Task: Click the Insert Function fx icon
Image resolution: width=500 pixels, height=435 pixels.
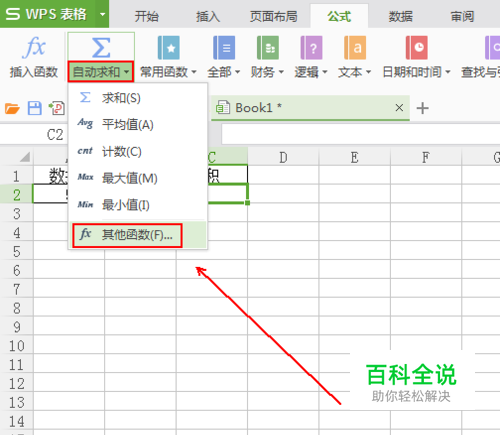Action: tap(34, 47)
